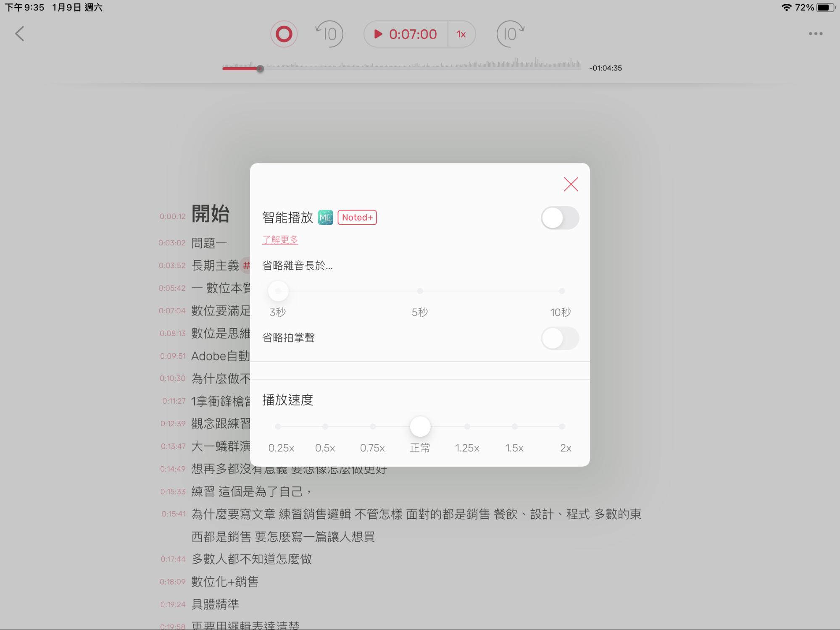The height and width of the screenshot is (630, 840).
Task: Jump to timestamp 0:15:41
Action: (x=174, y=514)
